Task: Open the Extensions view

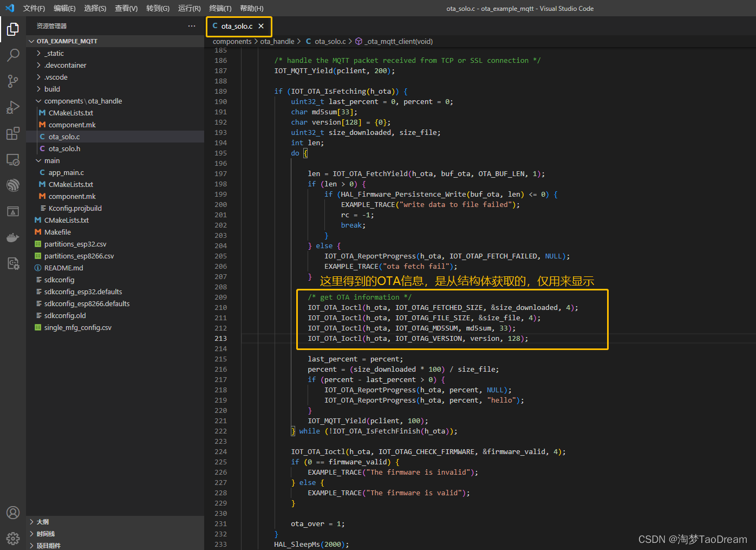Action: (x=13, y=133)
